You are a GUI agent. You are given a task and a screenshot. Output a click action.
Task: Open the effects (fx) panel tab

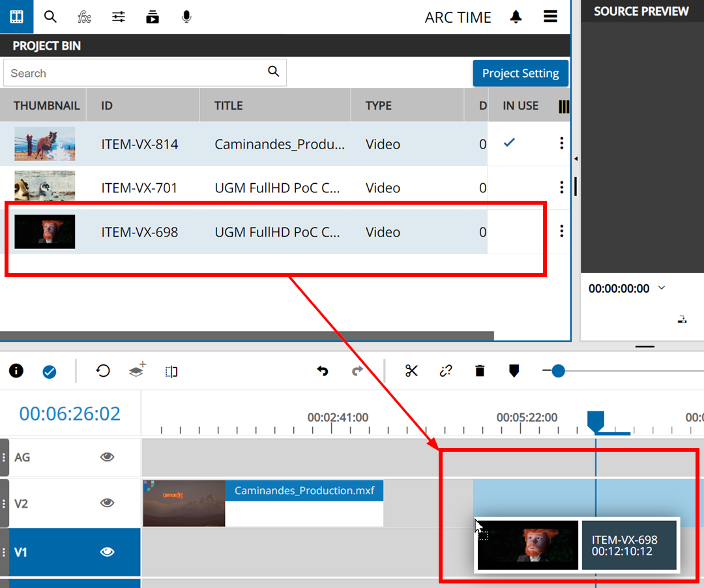tap(84, 17)
